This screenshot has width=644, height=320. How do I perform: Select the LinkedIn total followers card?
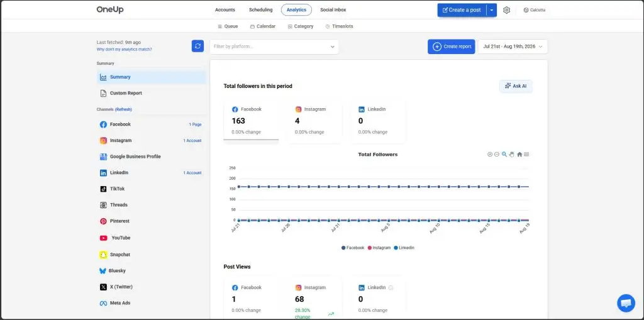(378, 121)
